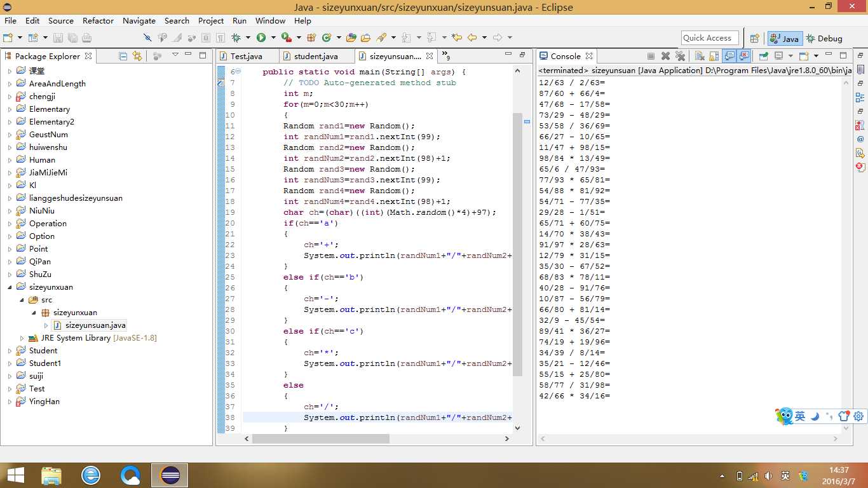Click the Open Perspective icon

(x=754, y=38)
